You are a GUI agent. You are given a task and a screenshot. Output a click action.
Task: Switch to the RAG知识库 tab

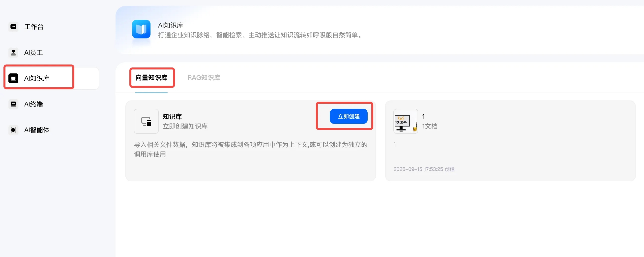tap(204, 78)
